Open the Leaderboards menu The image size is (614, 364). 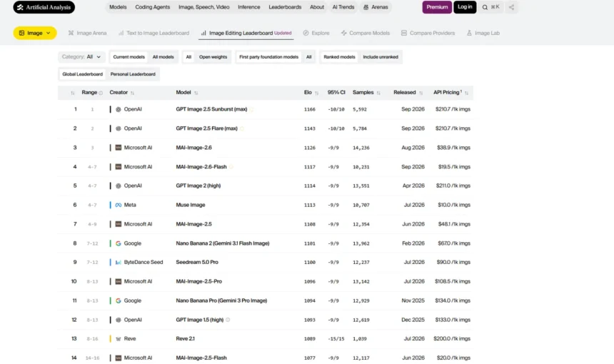(285, 7)
